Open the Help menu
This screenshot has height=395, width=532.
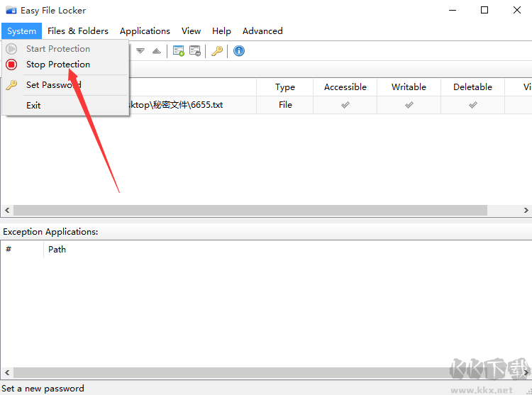pyautogui.click(x=221, y=31)
